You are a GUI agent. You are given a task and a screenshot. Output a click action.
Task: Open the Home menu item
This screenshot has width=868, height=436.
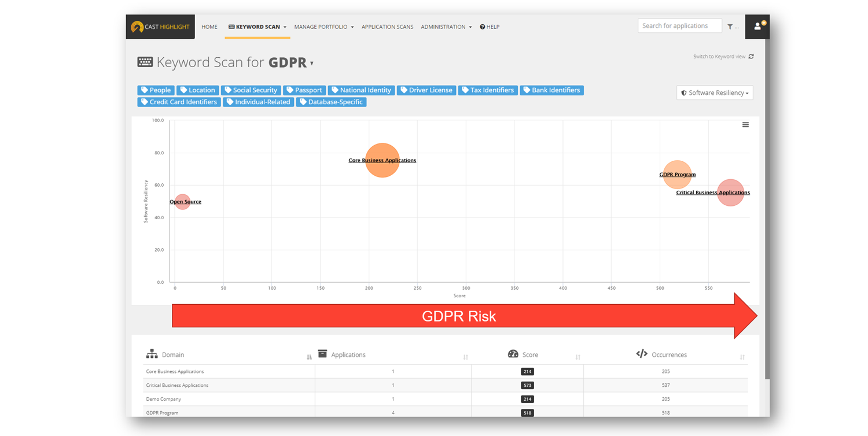coord(209,27)
